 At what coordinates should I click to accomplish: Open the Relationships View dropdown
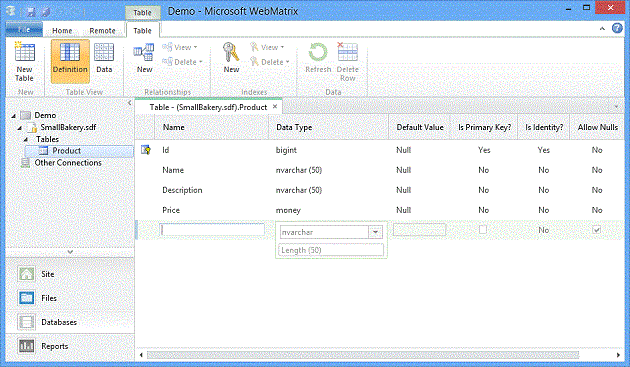click(x=180, y=47)
